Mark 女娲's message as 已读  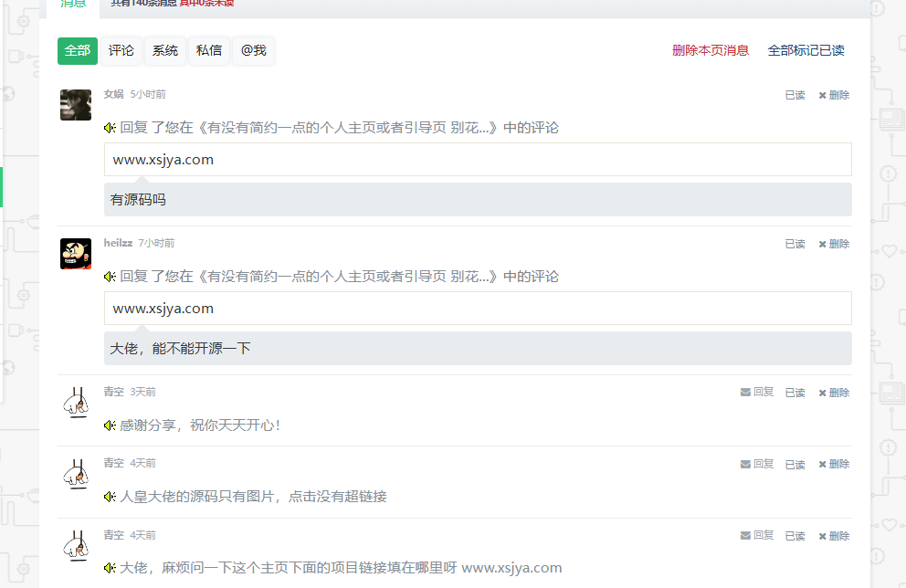pos(794,94)
